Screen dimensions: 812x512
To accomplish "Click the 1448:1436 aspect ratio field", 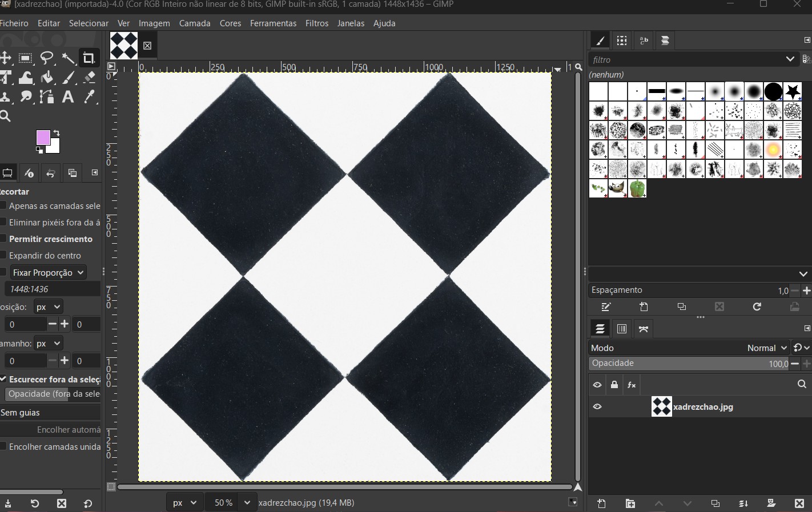I will (x=51, y=289).
